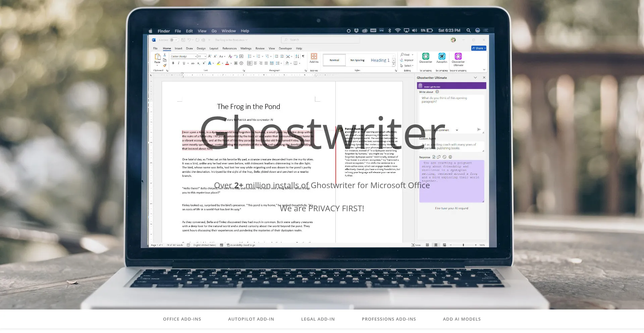Click the Paste clipboard icon
Image resolution: width=644 pixels, height=333 pixels.
[x=157, y=57]
